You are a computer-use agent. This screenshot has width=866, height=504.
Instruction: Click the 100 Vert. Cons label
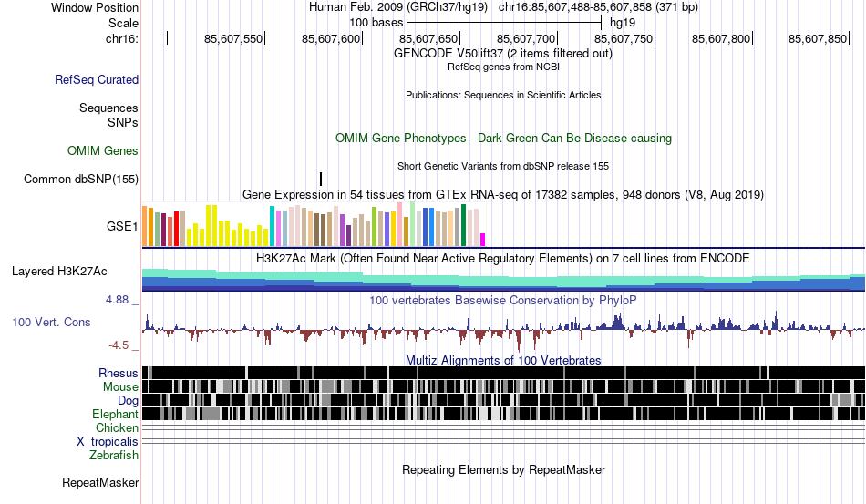(51, 322)
